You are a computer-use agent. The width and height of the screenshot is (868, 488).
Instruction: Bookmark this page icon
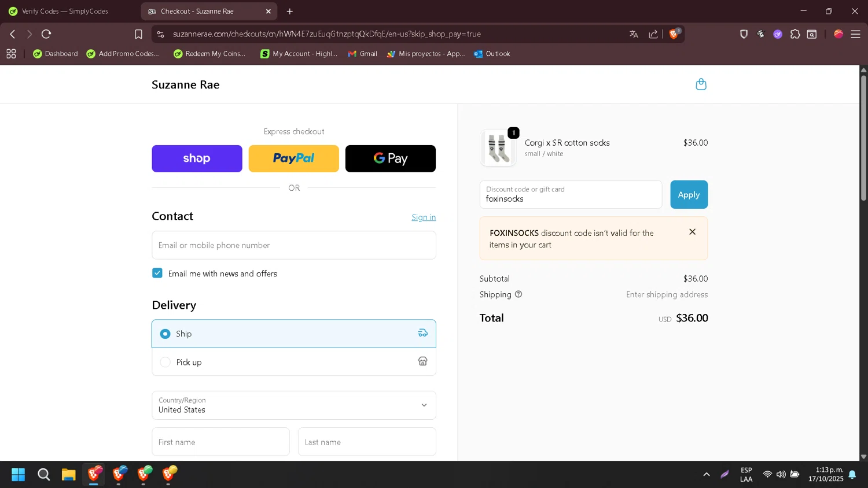138,34
